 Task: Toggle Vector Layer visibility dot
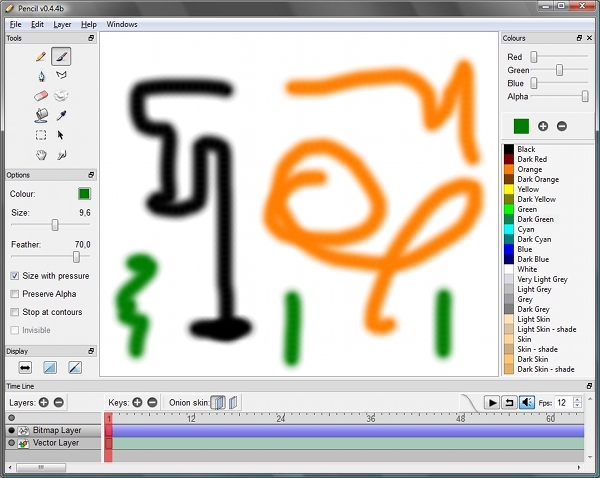(x=11, y=443)
